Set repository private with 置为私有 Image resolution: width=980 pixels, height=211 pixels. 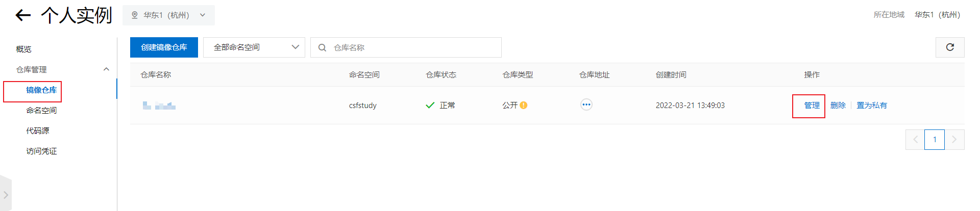(872, 106)
